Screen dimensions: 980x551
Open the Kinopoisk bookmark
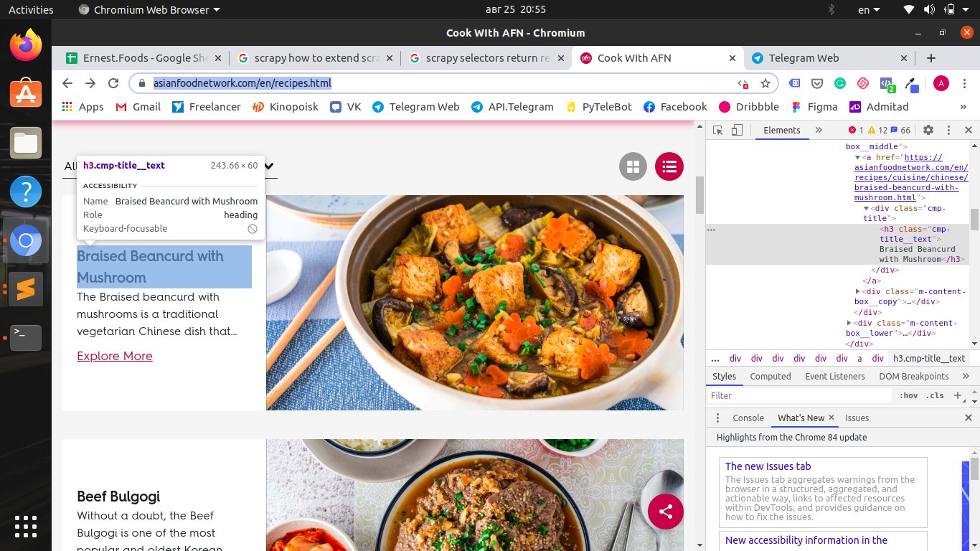tap(286, 107)
